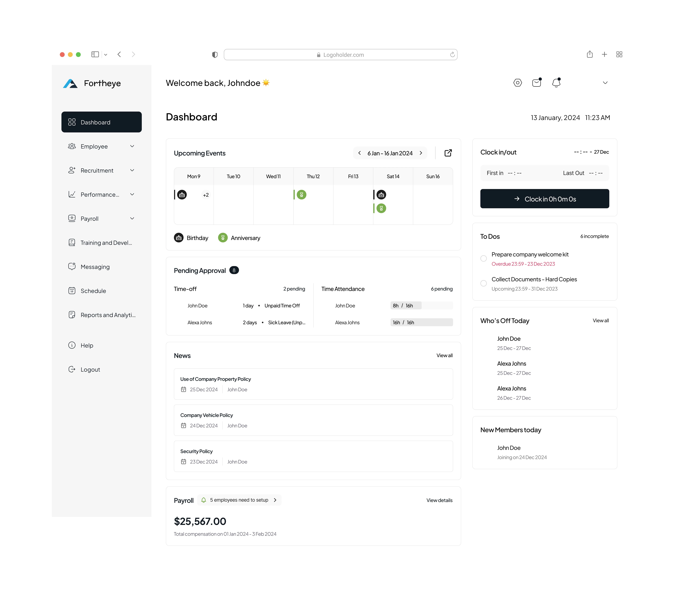Open Messaging from the sidebar
The height and width of the screenshot is (616, 682).
tap(95, 267)
